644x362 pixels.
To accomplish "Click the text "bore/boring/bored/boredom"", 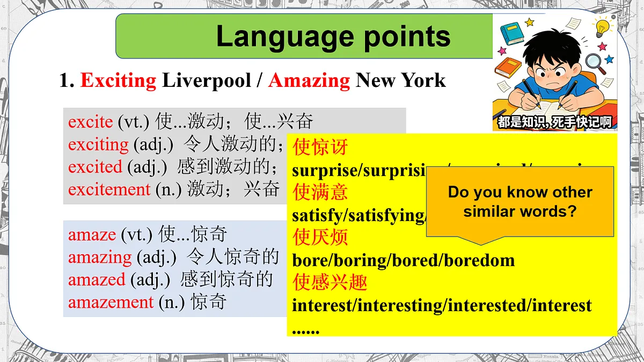I will coord(404,261).
